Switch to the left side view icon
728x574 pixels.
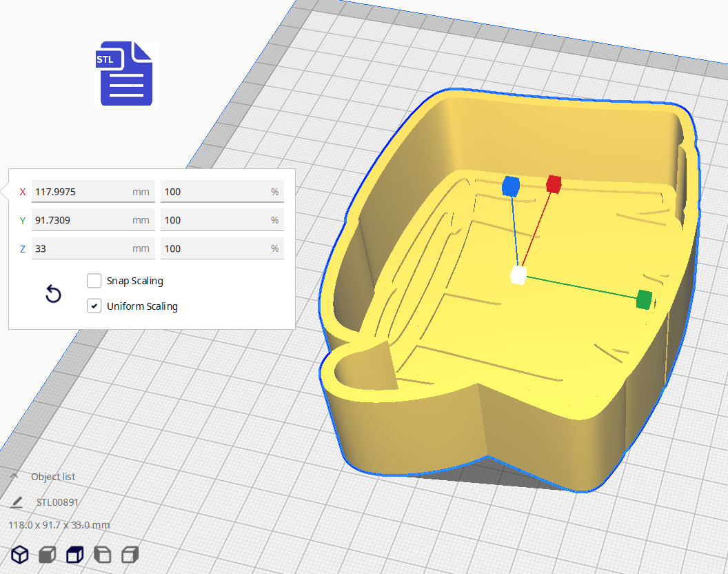click(x=102, y=554)
